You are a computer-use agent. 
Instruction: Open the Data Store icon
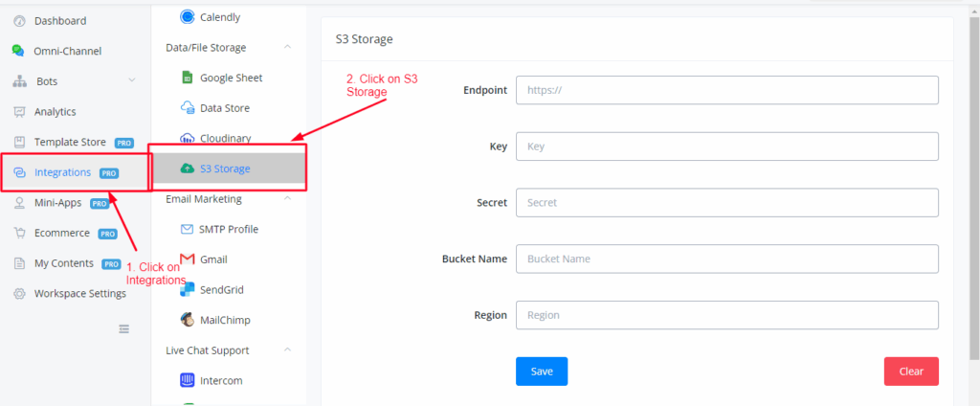pyautogui.click(x=187, y=108)
